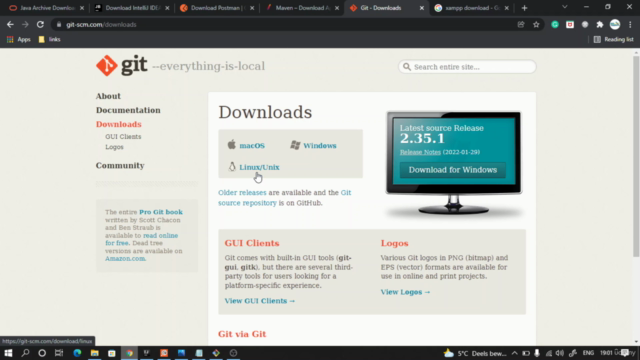This screenshot has height=360, width=640.
Task: Click the browser forward arrow
Action: [25, 24]
